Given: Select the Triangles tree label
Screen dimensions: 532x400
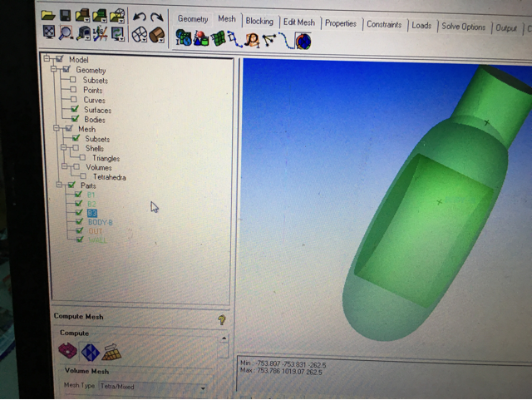Looking at the screenshot, I should click(106, 158).
